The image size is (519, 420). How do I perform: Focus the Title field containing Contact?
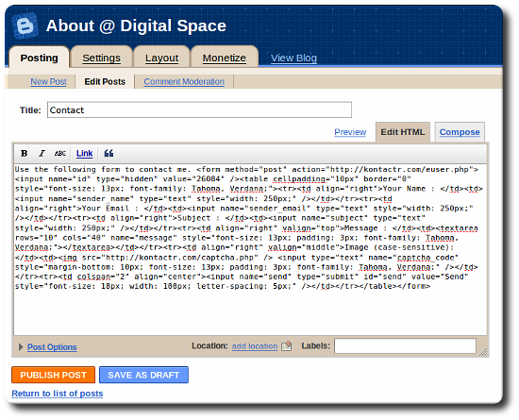(199, 109)
